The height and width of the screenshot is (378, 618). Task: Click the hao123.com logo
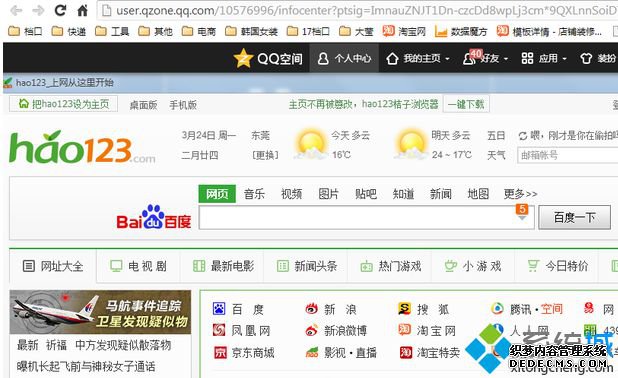(82, 147)
